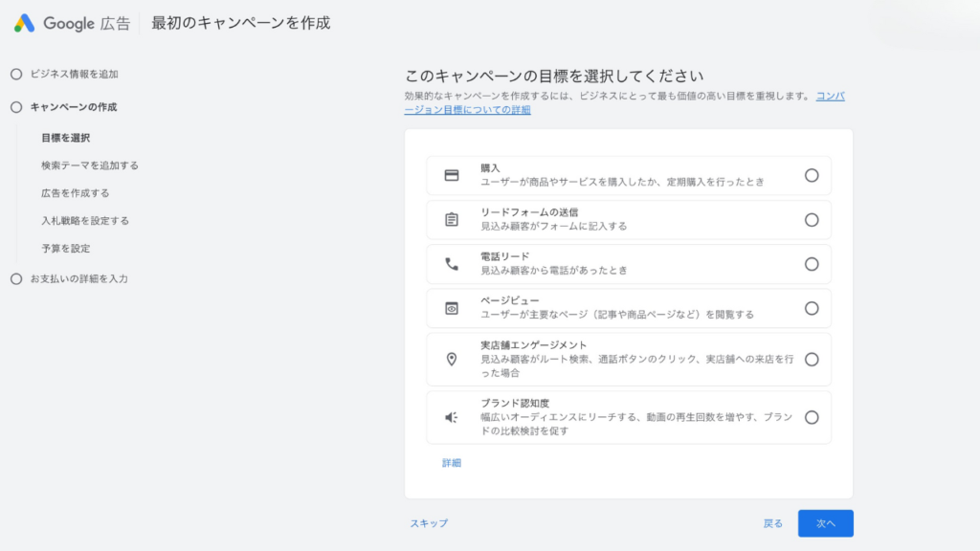Select the 購入 goal radio button
Image resolution: width=980 pixels, height=551 pixels.
click(812, 174)
